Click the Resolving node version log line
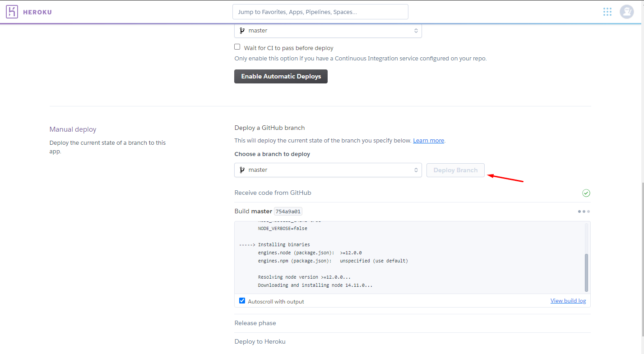Viewport: 644px width, 354px height. 305,277
